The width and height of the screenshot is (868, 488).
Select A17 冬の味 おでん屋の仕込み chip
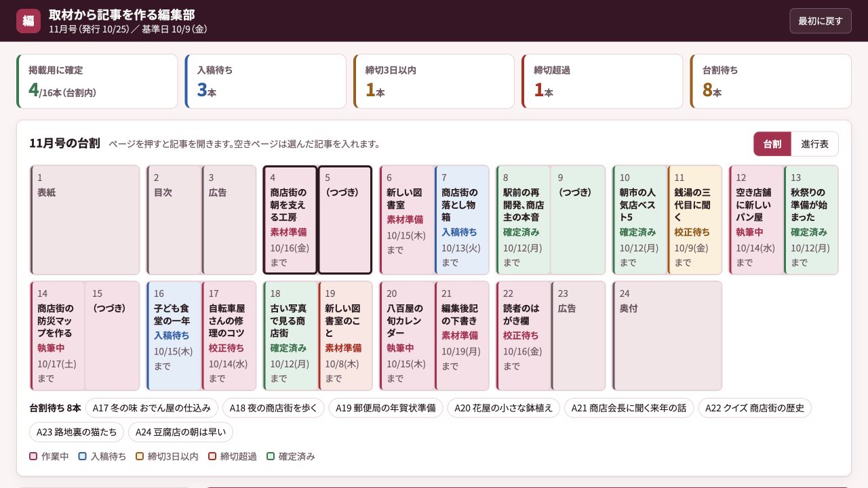point(152,408)
